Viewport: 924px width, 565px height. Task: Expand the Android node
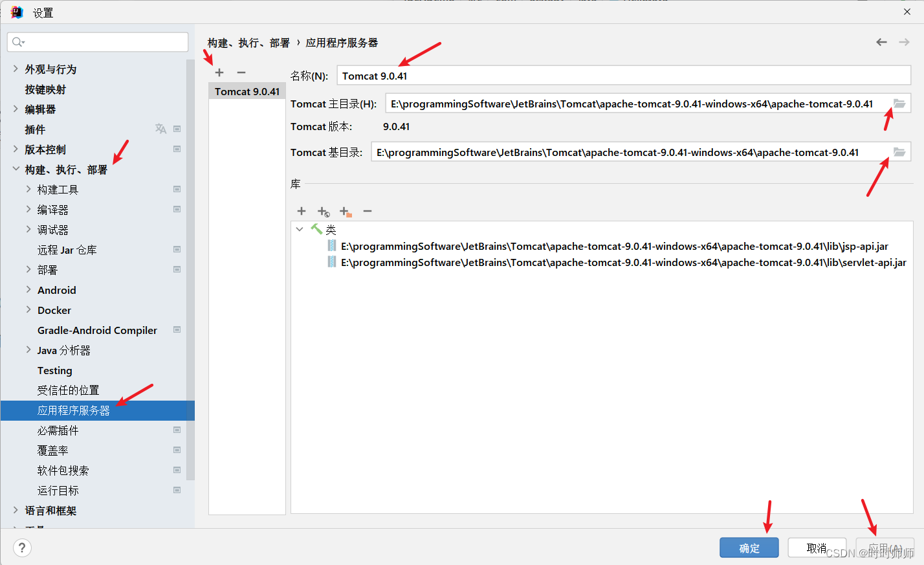(x=28, y=289)
